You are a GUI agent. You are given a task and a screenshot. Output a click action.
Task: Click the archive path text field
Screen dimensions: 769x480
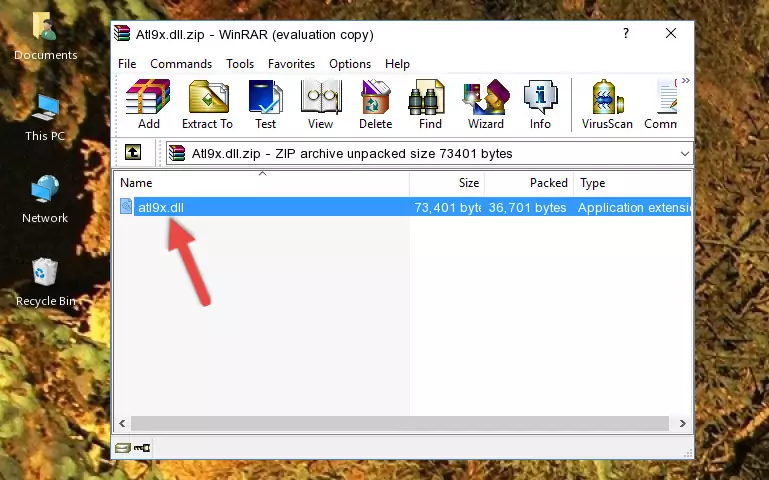point(429,154)
